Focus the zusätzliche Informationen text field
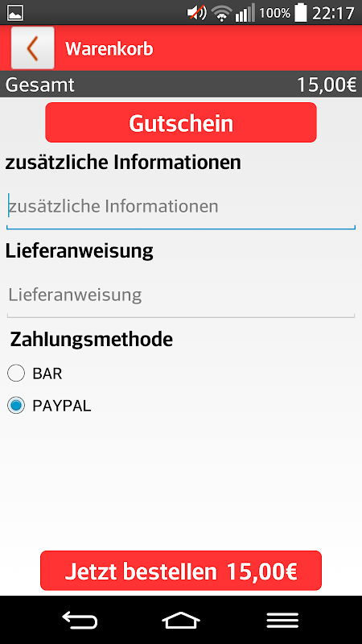This screenshot has width=362, height=644. 181,209
